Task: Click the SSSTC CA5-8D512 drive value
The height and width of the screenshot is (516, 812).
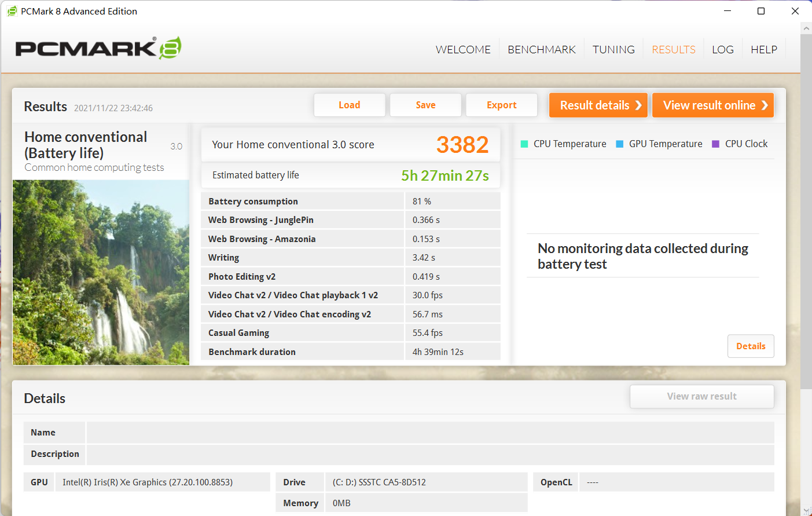Action: pos(379,482)
